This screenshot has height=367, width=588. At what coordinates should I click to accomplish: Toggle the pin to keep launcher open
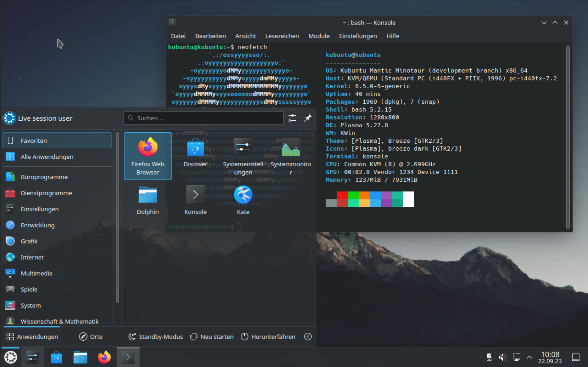point(308,118)
